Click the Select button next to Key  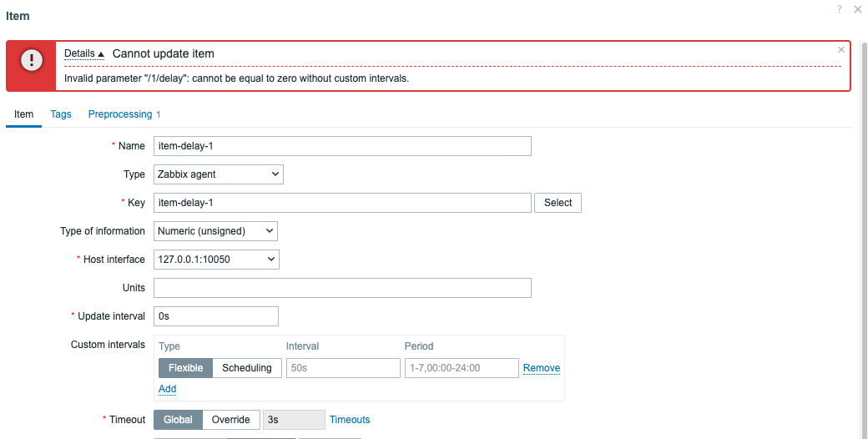(x=558, y=203)
